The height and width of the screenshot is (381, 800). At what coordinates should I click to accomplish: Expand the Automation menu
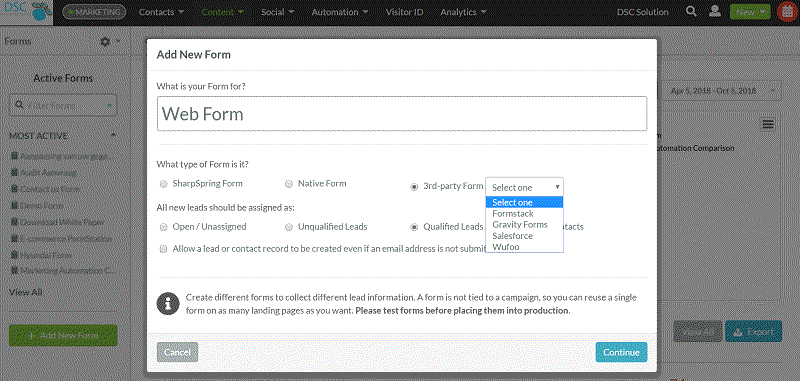click(x=340, y=12)
